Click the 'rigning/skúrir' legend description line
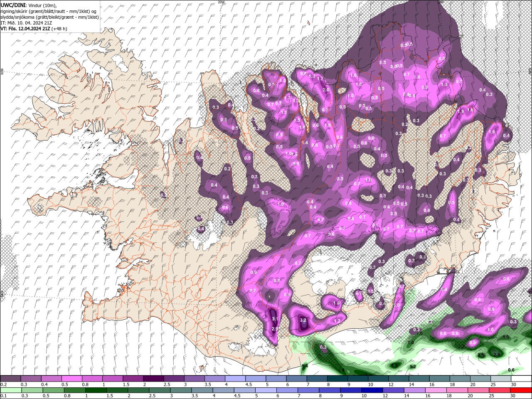Image resolution: width=532 pixels, height=399 pixels. 49,11
